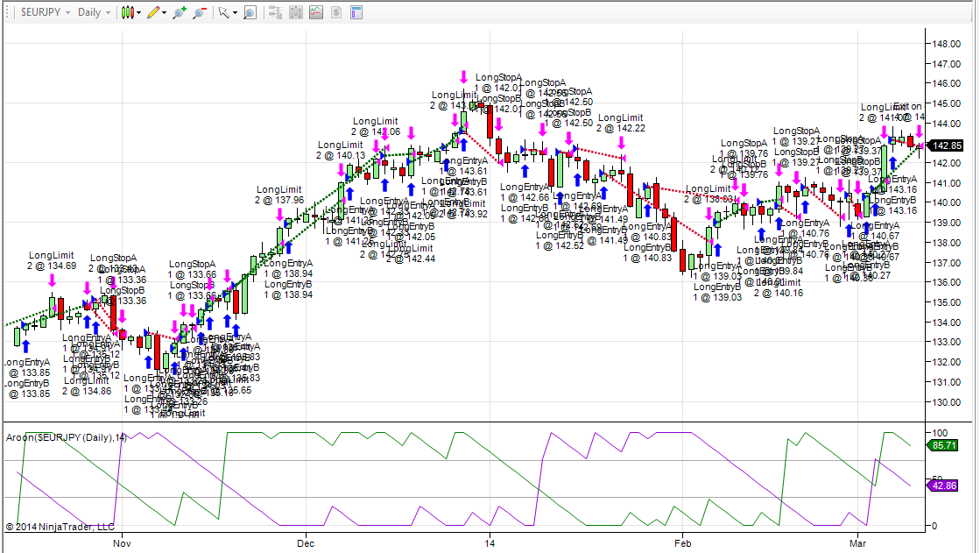Viewport: 980px width, 553px height.
Task: Click the green Aroon value 85.71
Action: pos(943,445)
